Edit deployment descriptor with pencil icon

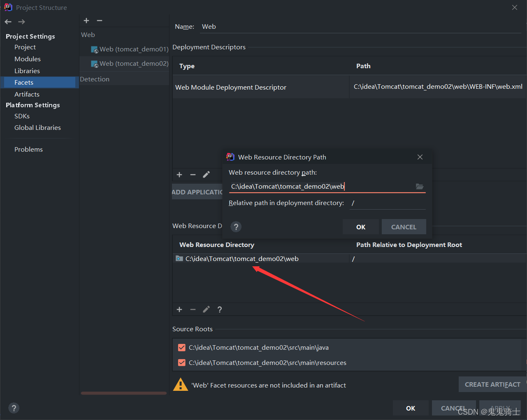tap(207, 175)
